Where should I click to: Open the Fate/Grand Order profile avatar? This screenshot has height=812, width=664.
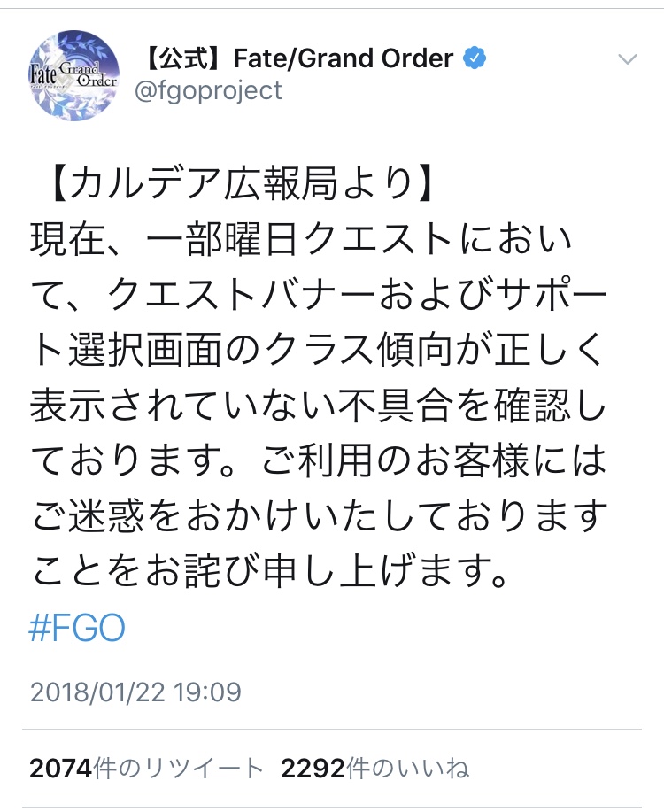74,74
